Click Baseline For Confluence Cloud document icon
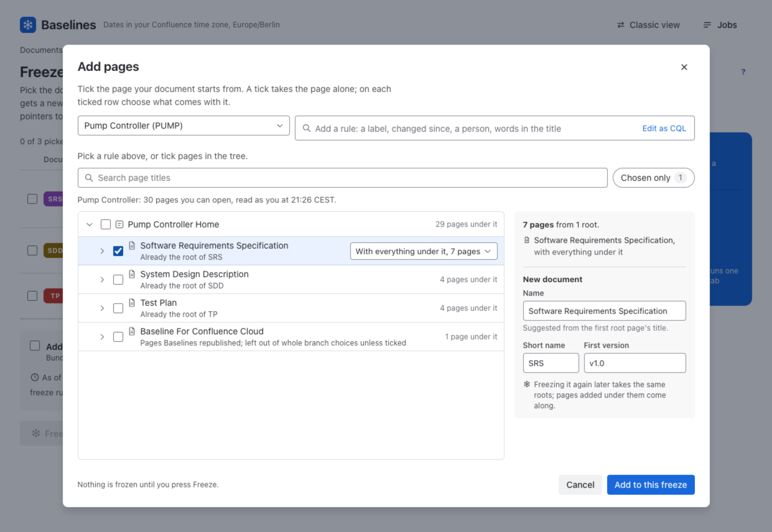Image resolution: width=772 pixels, height=532 pixels. click(x=132, y=332)
